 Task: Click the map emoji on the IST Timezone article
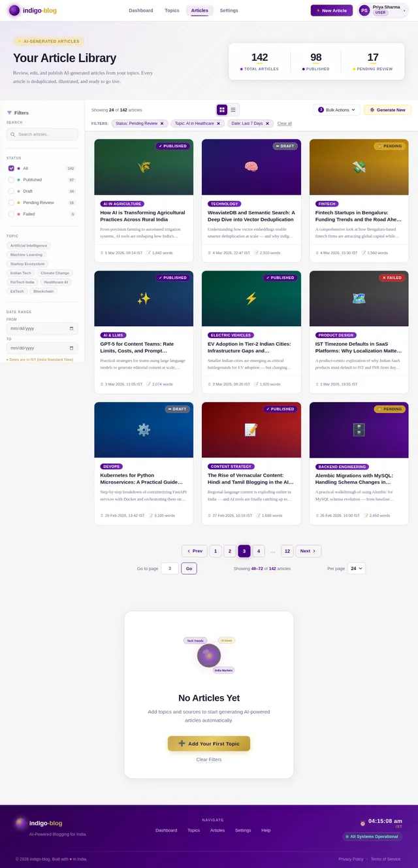point(359,298)
